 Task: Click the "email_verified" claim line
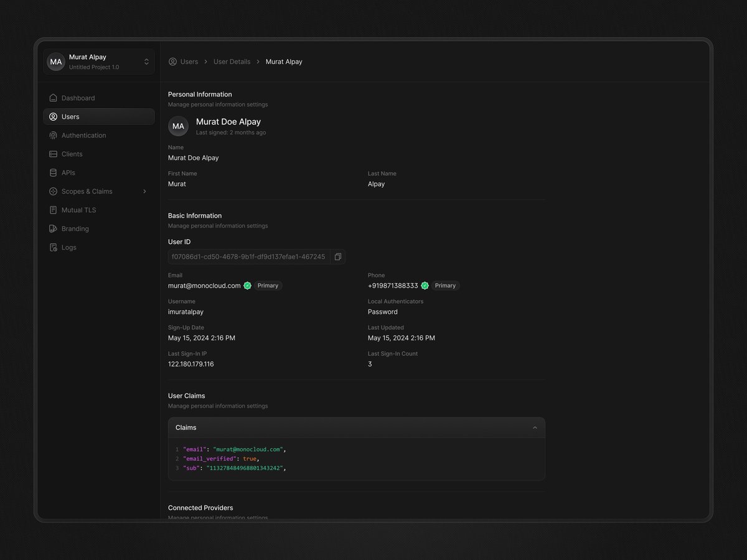coord(221,459)
